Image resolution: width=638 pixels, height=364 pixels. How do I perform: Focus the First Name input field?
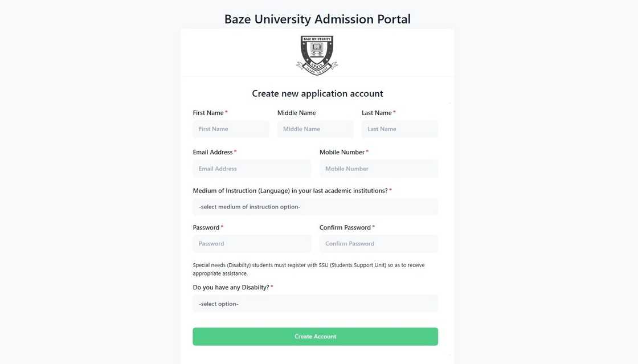pos(231,129)
